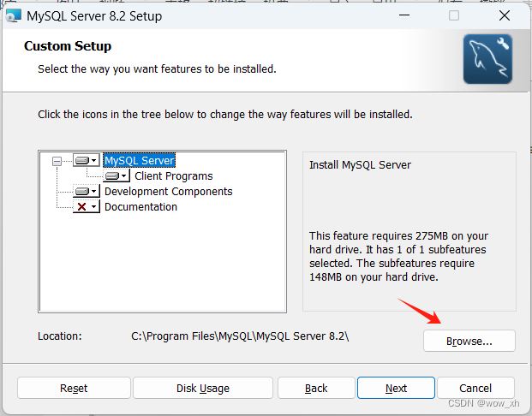Reset the feature selections
Viewport: 532px width, 416px height.
(74, 388)
